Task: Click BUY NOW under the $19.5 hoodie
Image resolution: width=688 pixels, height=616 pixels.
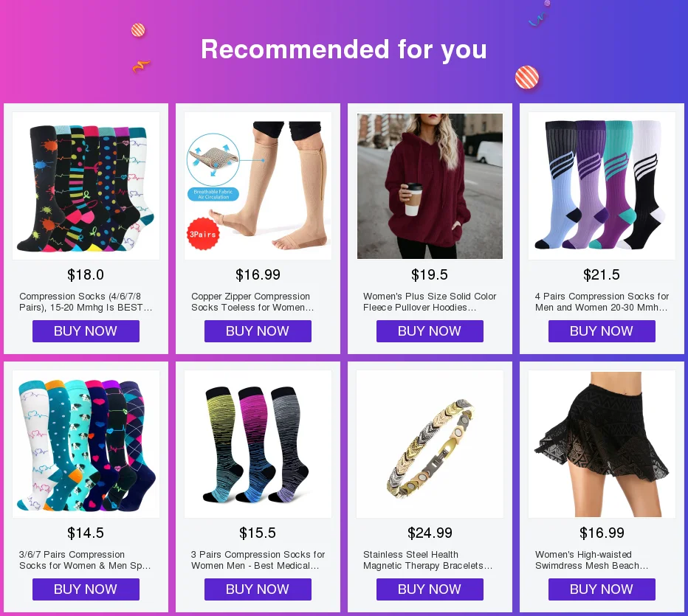Action: click(430, 331)
